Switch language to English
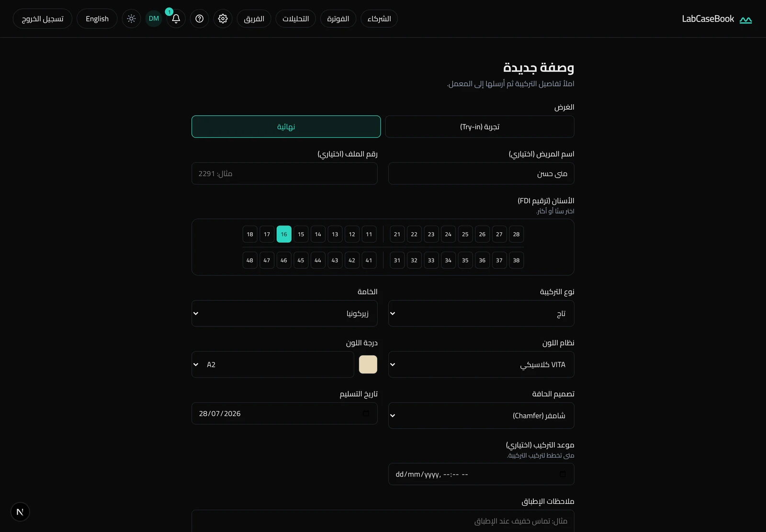The height and width of the screenshot is (532, 766). [97, 19]
